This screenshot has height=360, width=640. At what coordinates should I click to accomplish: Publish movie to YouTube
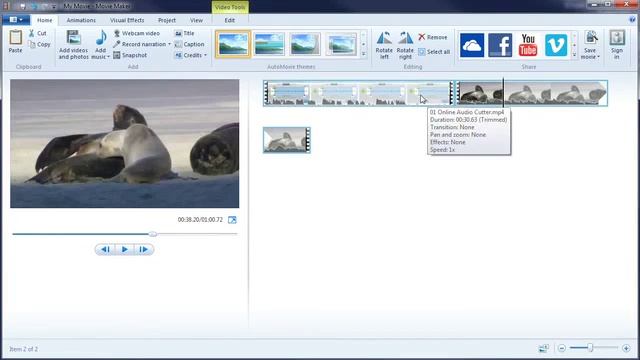[x=528, y=45]
